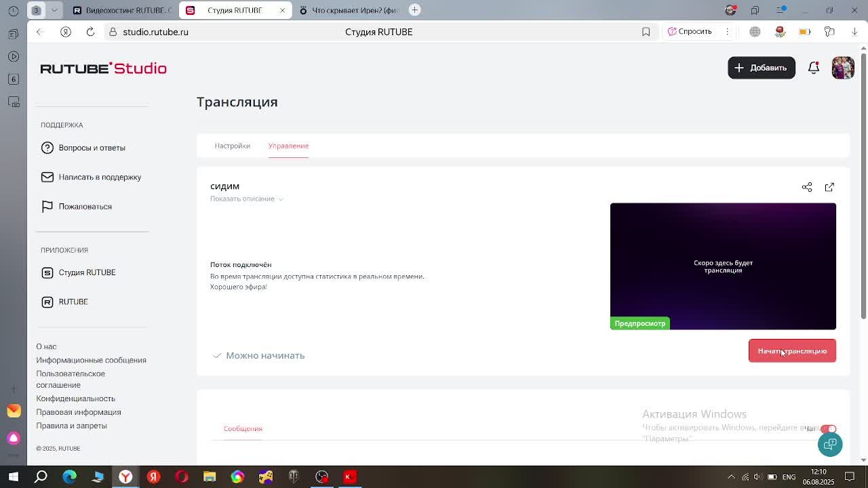Click the battery saver extension icon
Screen dimensions: 868x488
click(804, 32)
